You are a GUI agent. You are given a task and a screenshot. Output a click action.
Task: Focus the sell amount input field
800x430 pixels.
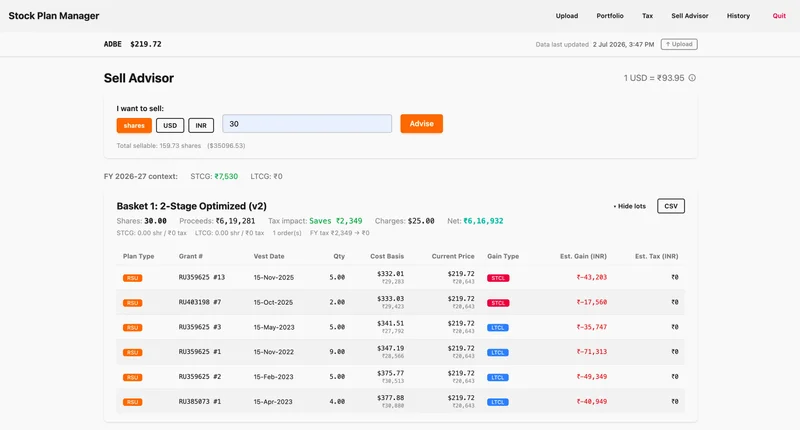point(307,123)
